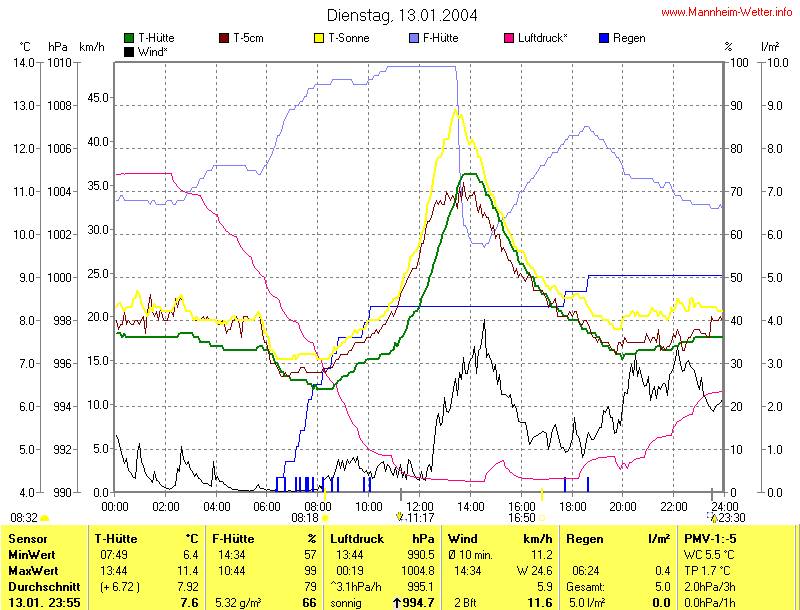This screenshot has width=800, height=610.
Task: Click the black Wind legend swatch
Action: [x=129, y=51]
